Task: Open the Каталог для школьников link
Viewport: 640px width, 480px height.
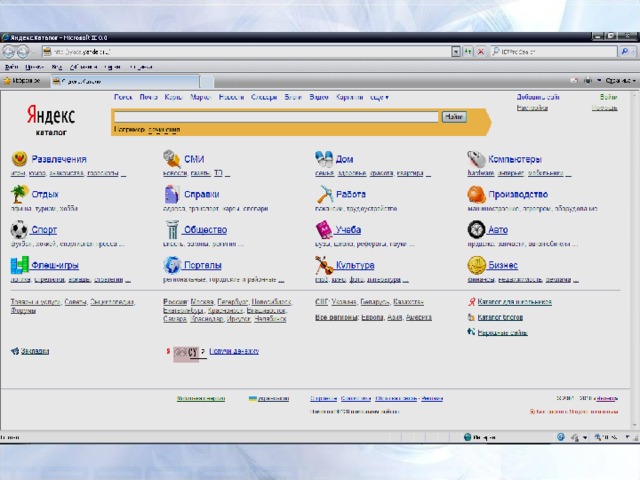Action: click(515, 302)
